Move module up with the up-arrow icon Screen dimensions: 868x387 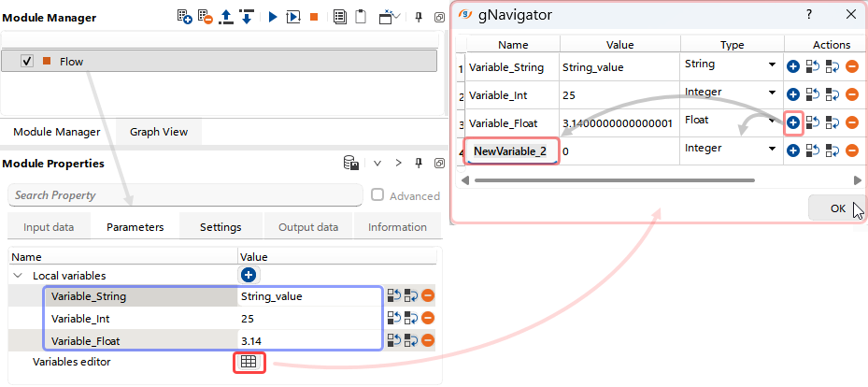point(226,17)
